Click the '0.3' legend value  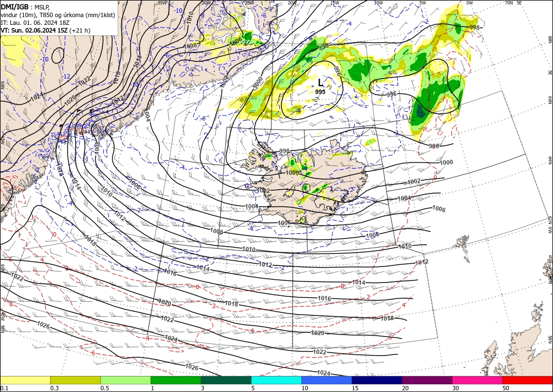(54, 388)
